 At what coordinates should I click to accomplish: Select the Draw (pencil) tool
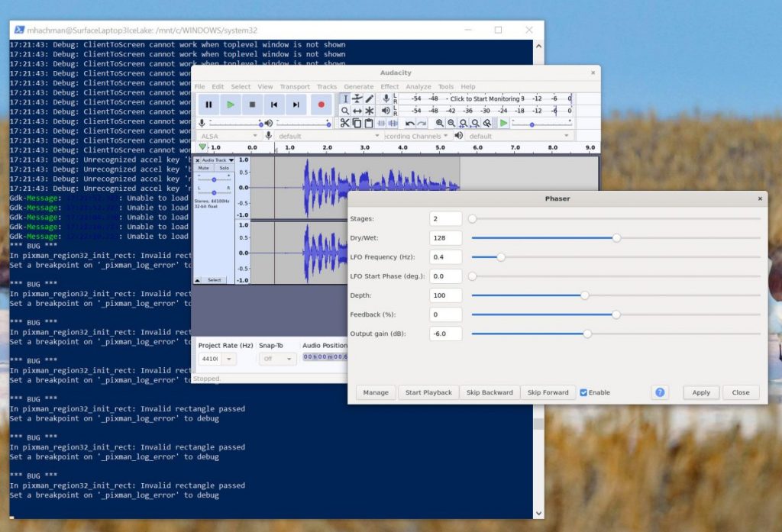pyautogui.click(x=369, y=98)
